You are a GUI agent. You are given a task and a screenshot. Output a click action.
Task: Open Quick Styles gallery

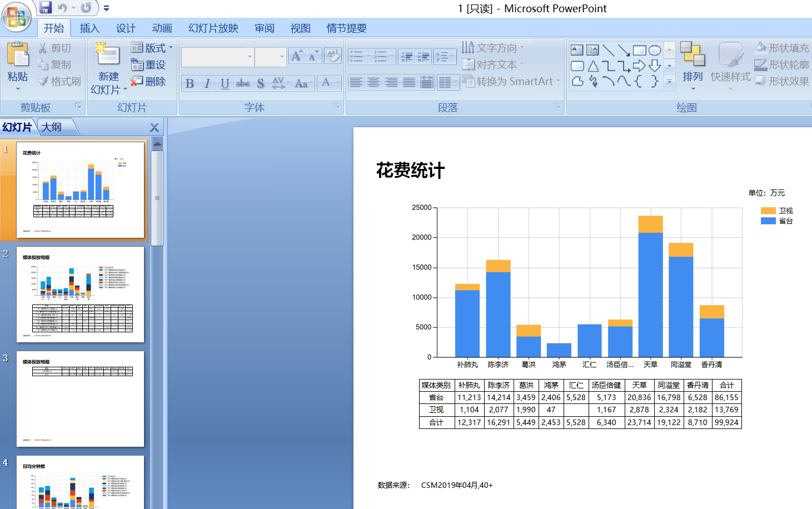tap(730, 67)
